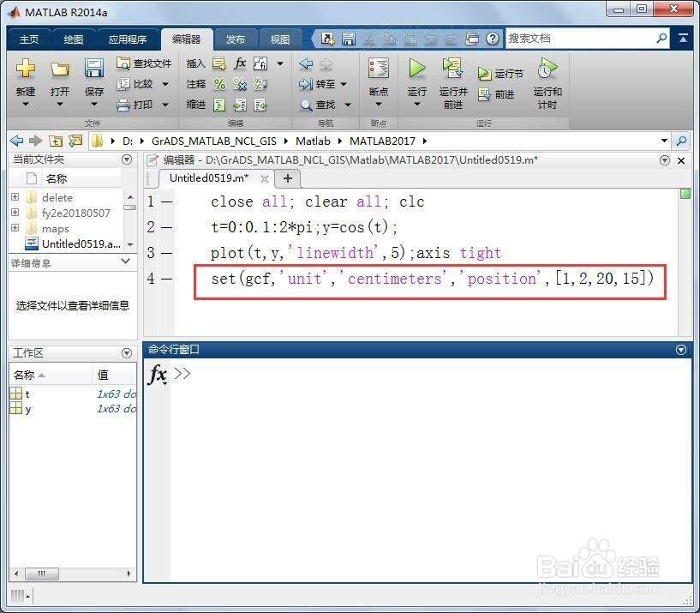This screenshot has width=700, height=613.
Task: Click the GrADS_MATLAB_NCL_GIS path segment
Action: point(214,141)
